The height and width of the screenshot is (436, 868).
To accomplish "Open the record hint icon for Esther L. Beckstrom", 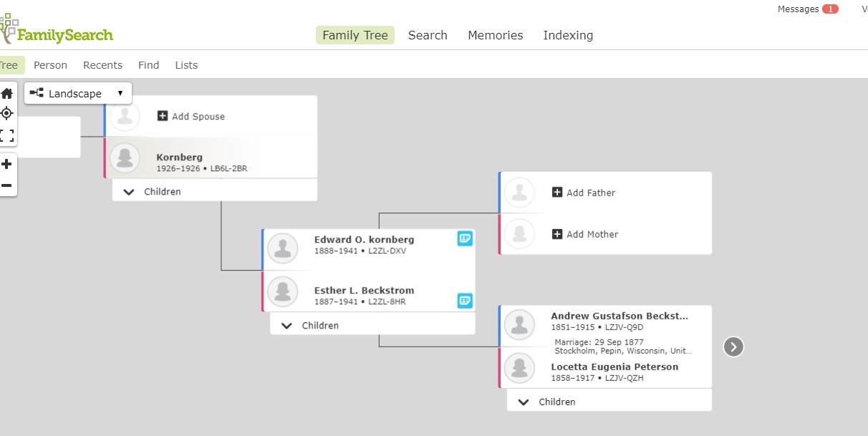I will [465, 301].
